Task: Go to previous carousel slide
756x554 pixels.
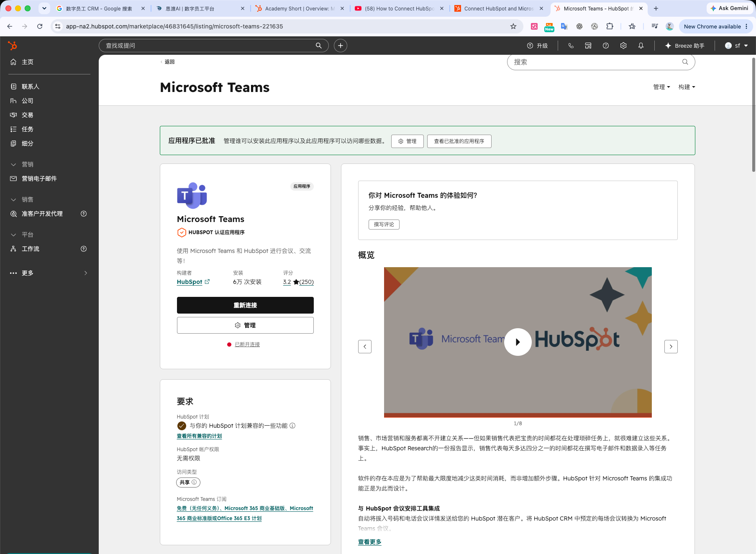Action: coord(365,347)
